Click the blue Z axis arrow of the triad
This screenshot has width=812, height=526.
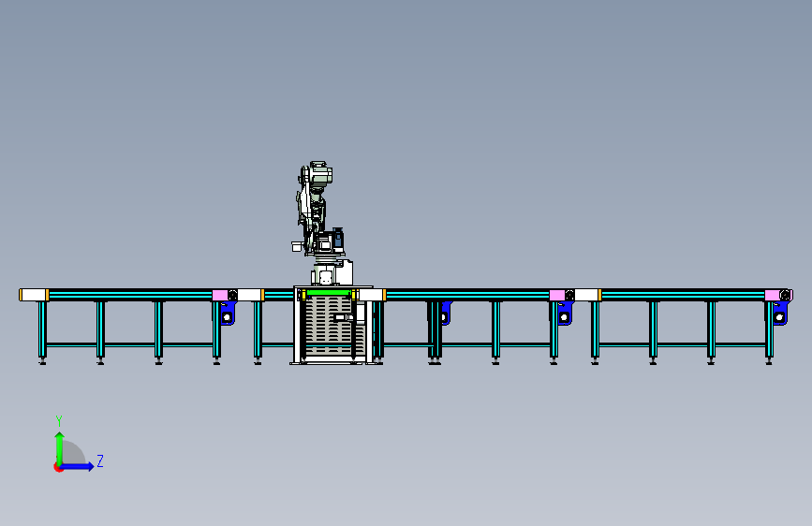pos(78,466)
